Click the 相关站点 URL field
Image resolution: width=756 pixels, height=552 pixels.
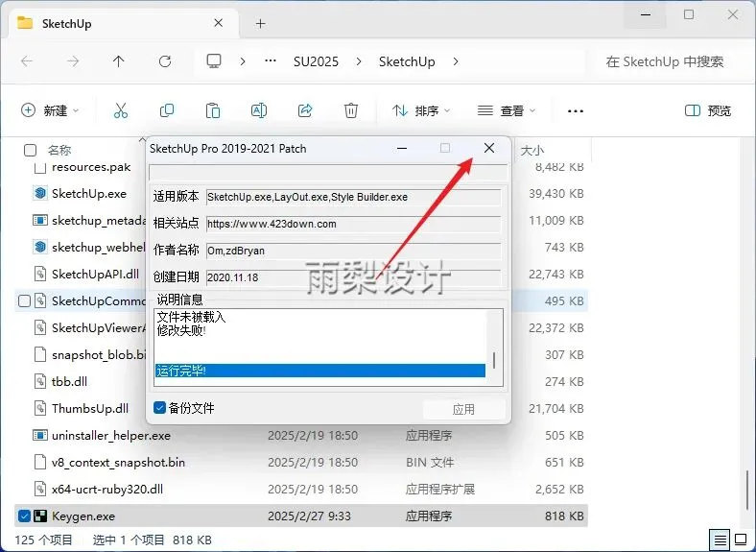tap(353, 224)
